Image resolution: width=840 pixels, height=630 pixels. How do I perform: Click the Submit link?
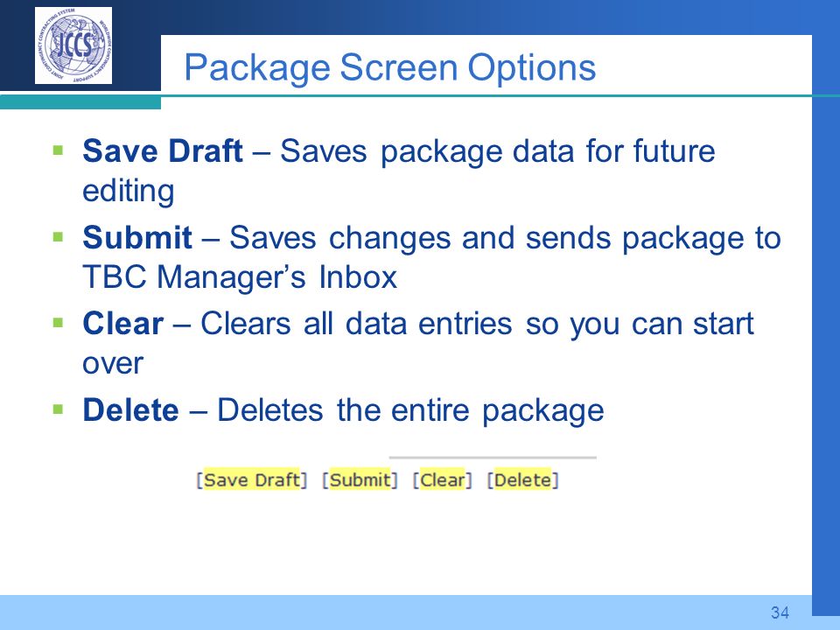coord(360,479)
